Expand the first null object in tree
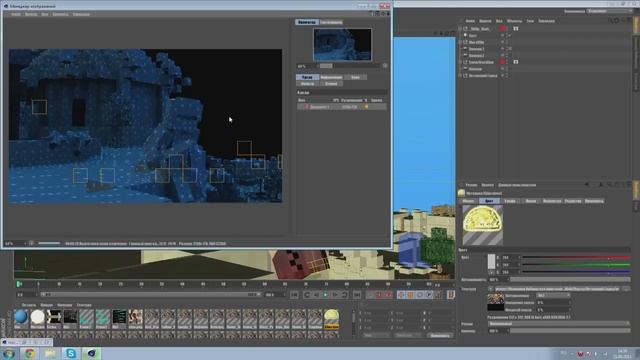Viewport: 640px width, 360px height. 460,29
